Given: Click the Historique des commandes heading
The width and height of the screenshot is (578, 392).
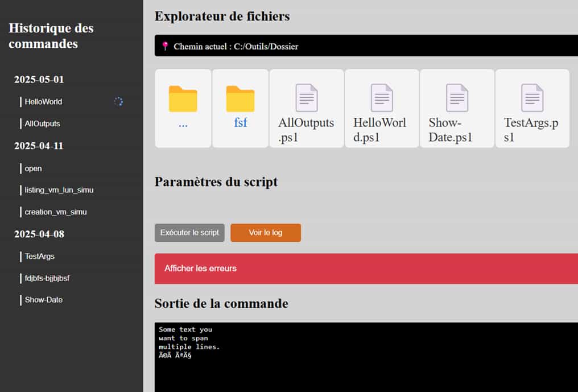Looking at the screenshot, I should pos(51,36).
